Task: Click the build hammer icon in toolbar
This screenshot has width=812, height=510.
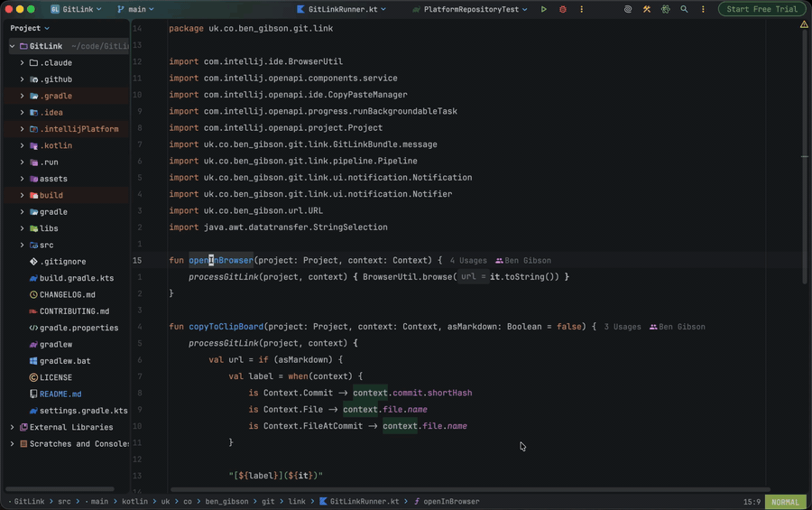Action: click(x=646, y=9)
